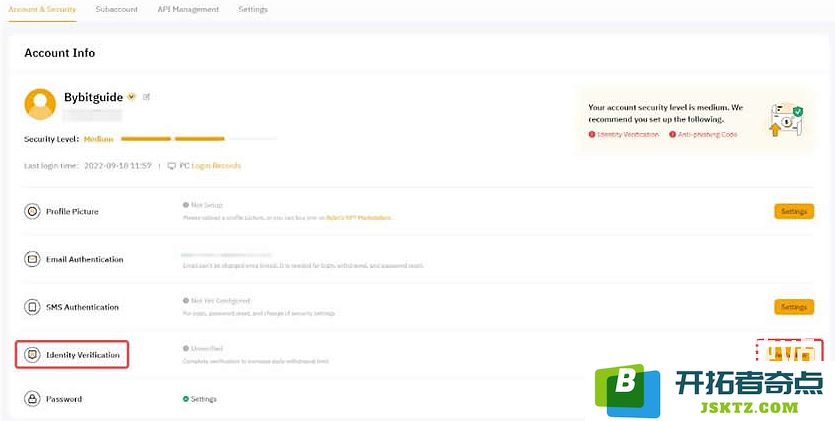This screenshot has height=421, width=835.
Task: Click the SMS Authentication phone icon
Action: [32, 307]
